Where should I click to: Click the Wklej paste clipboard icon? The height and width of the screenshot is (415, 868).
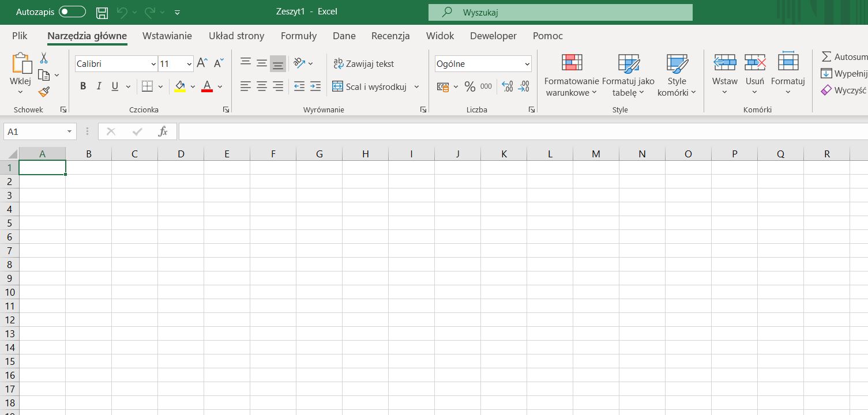click(21, 63)
